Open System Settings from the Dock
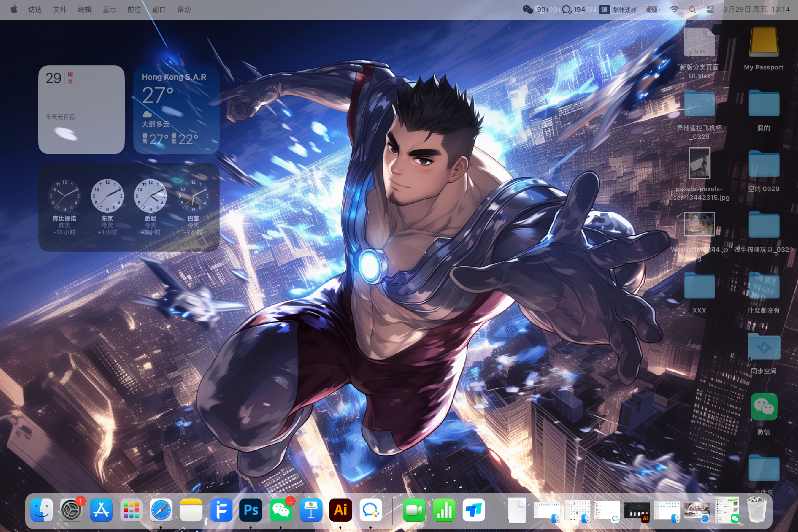Viewport: 798px width, 532px height. coord(71,510)
